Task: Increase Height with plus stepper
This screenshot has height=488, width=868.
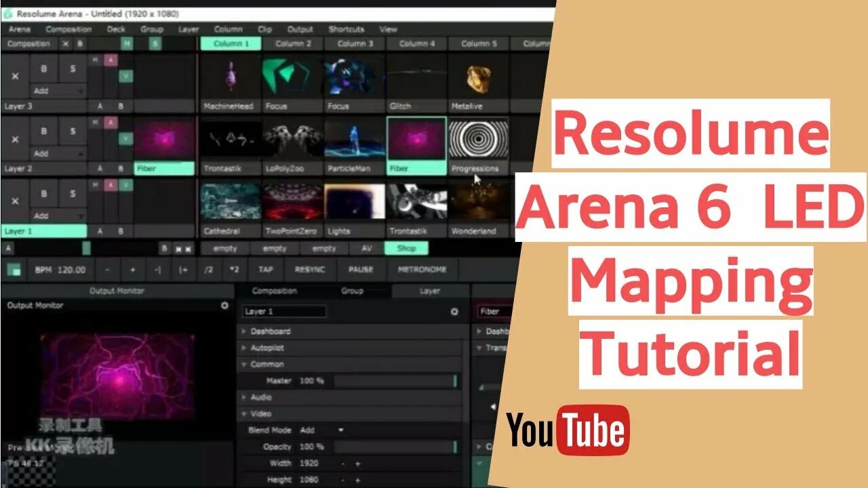Action: [357, 480]
